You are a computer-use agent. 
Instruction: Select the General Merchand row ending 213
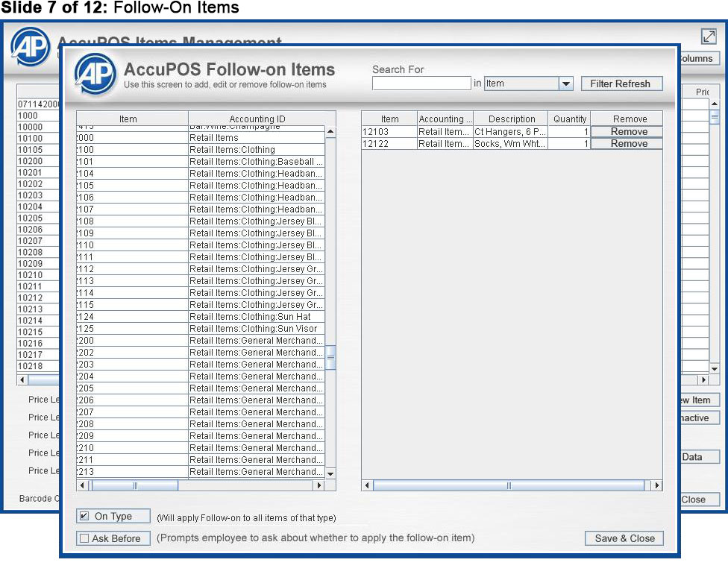click(201, 472)
